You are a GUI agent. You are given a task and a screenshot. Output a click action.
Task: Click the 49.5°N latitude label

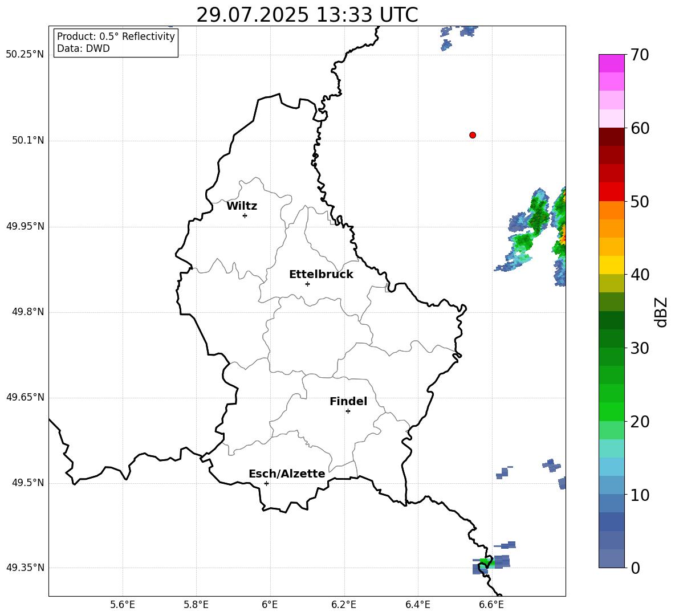pos(29,483)
